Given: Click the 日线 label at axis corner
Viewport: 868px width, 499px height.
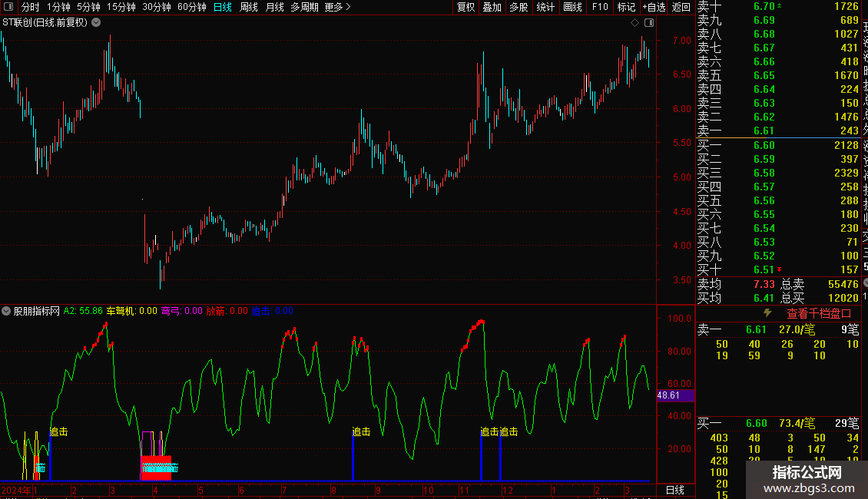Looking at the screenshot, I should pos(674,490).
